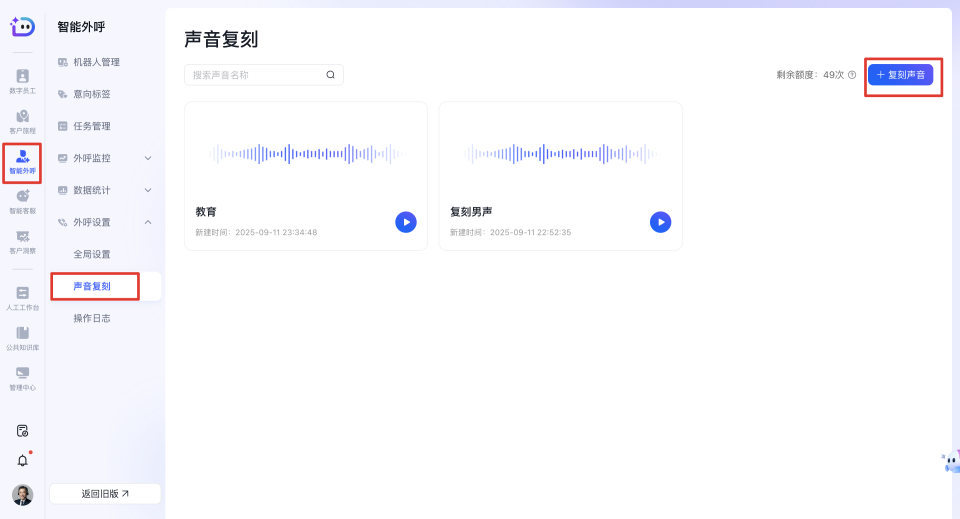The image size is (960, 519).
Task: Open 客户旅程 sidebar icon
Action: click(x=22, y=121)
